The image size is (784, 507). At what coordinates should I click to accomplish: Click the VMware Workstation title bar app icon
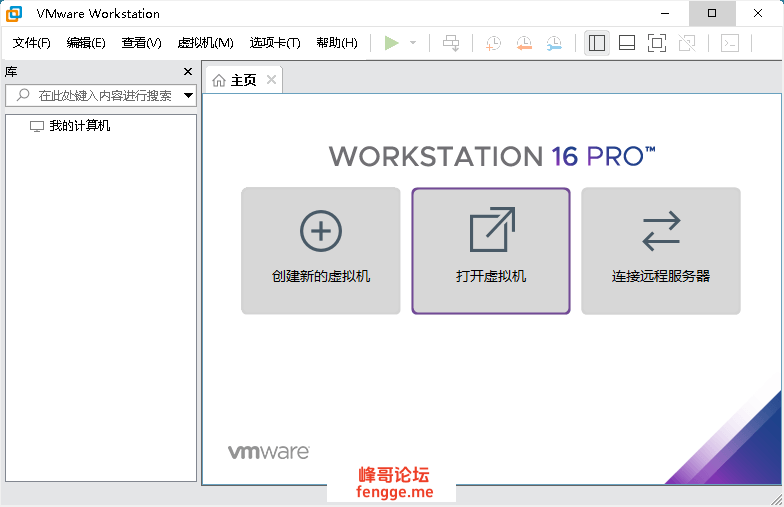pos(14,14)
